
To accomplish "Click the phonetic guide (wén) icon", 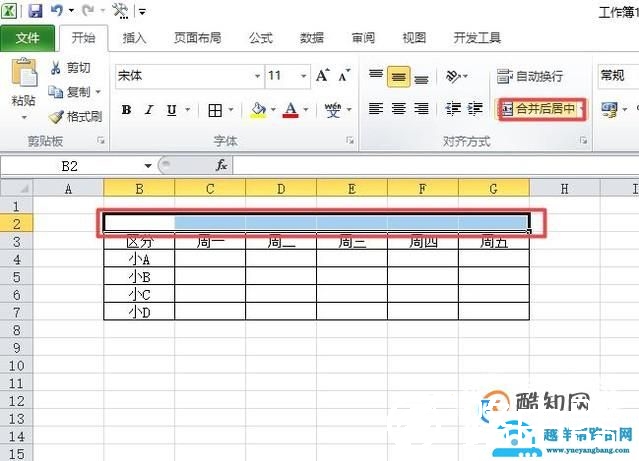I will point(333,110).
